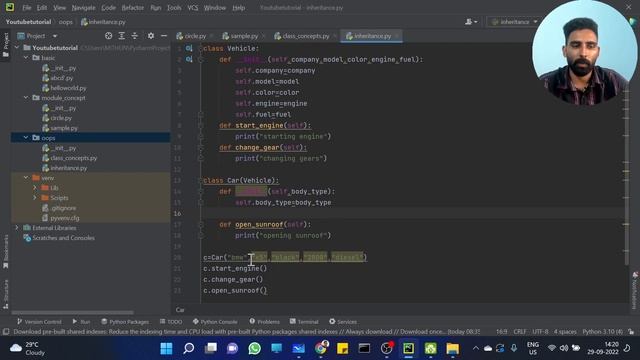Click the Expand All icon in Project panel
The image size is (640, 360).
[x=122, y=36]
